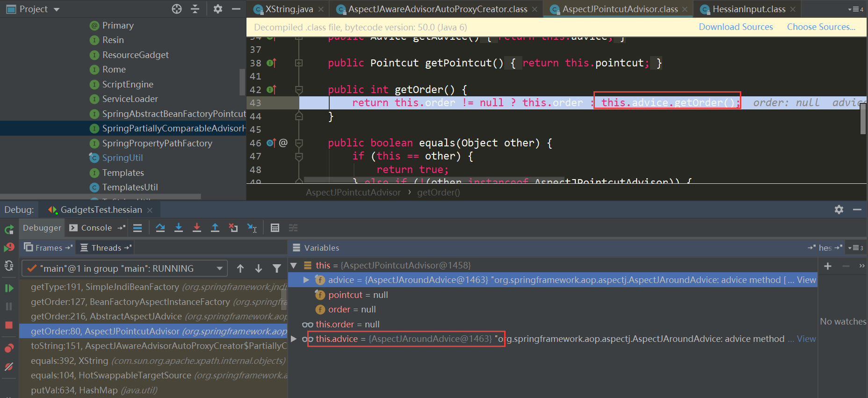Expand the this.advice watch entry
The width and height of the screenshot is (868, 398).
tap(294, 339)
